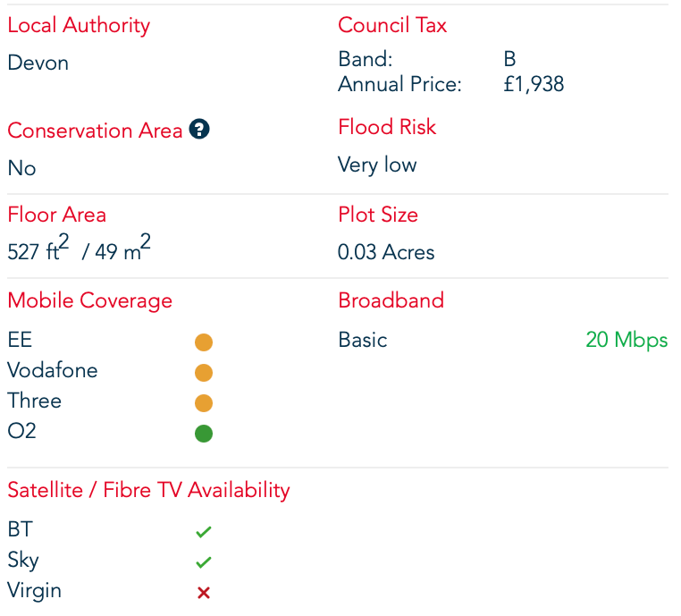Image resolution: width=681 pixels, height=616 pixels.
Task: Select the 20 Mbps broadband speed
Action: coord(626,340)
